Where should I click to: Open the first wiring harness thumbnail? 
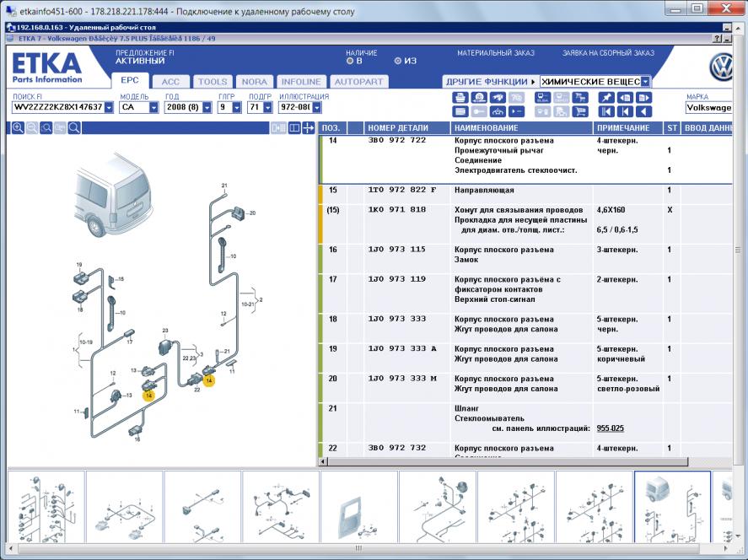(46, 507)
